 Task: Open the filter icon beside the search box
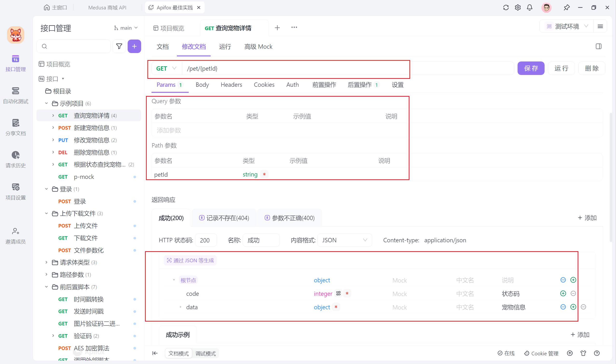[119, 46]
